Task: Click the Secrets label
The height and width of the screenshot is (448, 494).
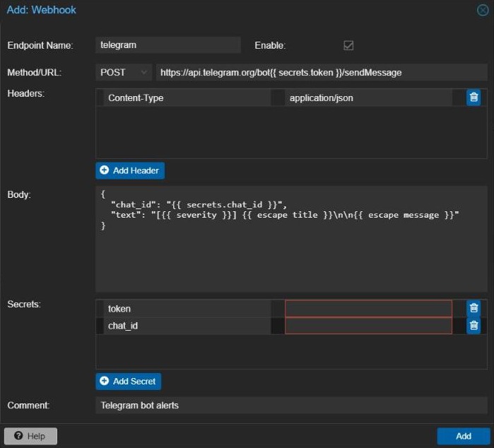Action: (x=24, y=305)
